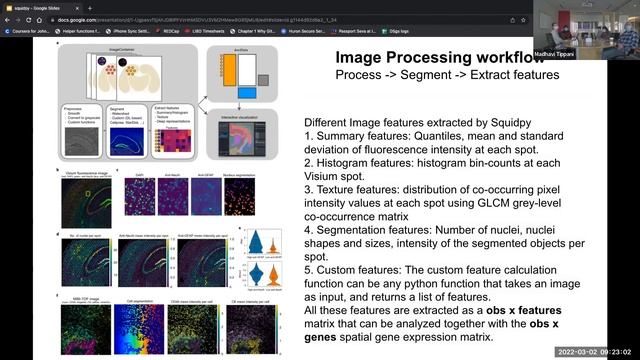640x360 pixels.
Task: Click the Visium fluorescence image panel
Action: [87, 203]
